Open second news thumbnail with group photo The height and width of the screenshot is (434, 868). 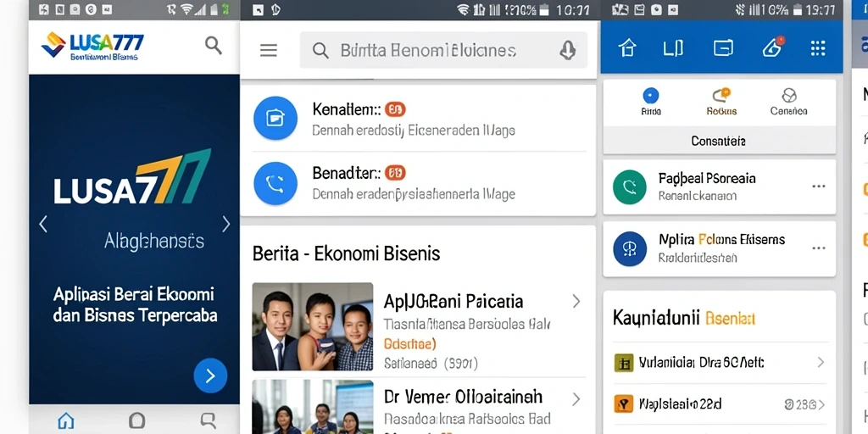coord(313,407)
